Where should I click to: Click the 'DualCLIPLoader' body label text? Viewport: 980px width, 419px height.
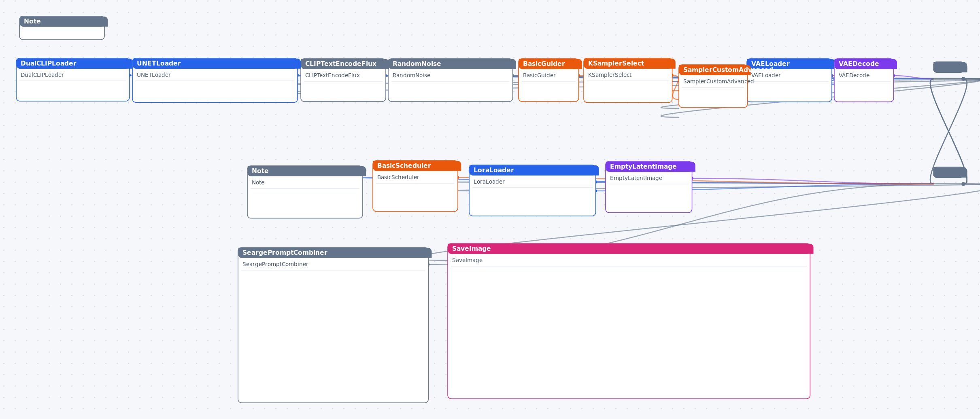[x=42, y=75]
